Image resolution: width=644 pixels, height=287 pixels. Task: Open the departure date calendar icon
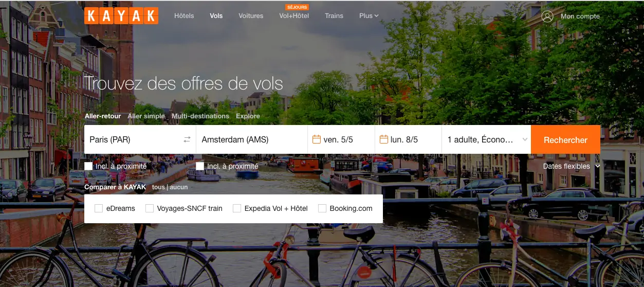pyautogui.click(x=317, y=139)
